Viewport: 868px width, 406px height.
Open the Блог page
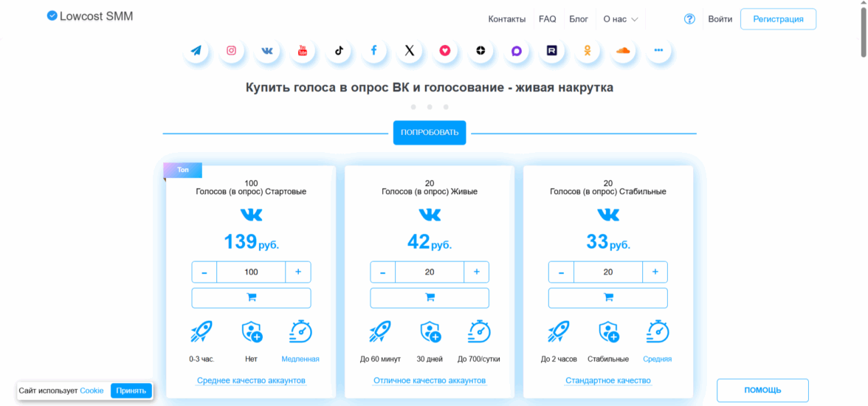tap(579, 19)
